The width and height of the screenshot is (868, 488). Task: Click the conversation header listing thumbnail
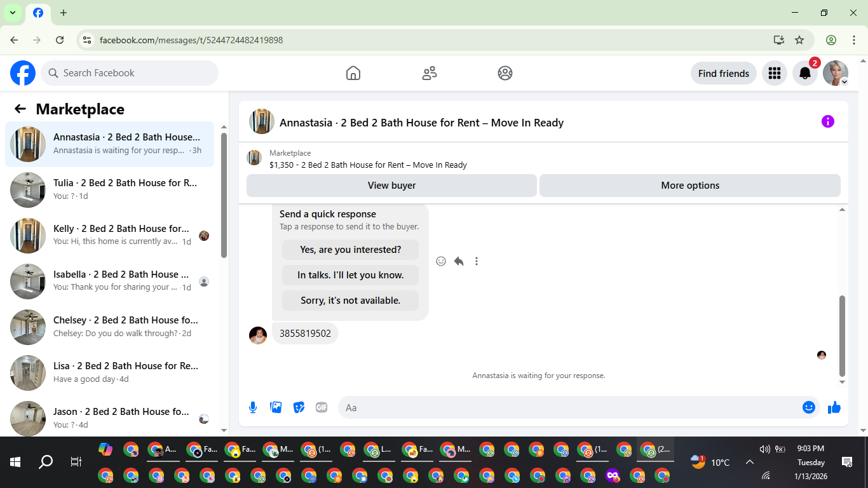[x=262, y=121]
